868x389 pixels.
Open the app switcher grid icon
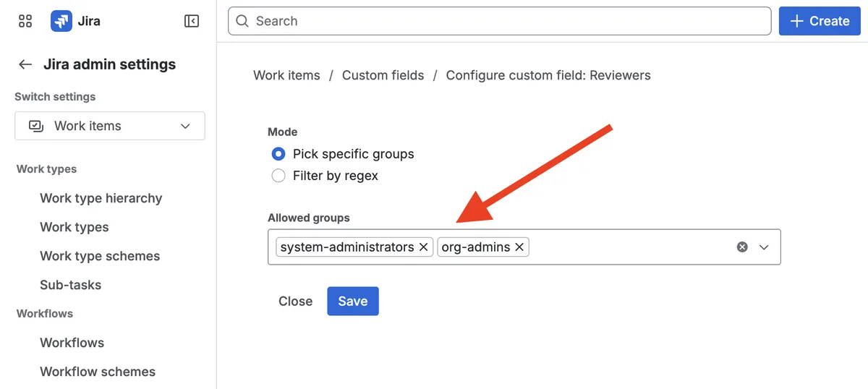[x=25, y=21]
